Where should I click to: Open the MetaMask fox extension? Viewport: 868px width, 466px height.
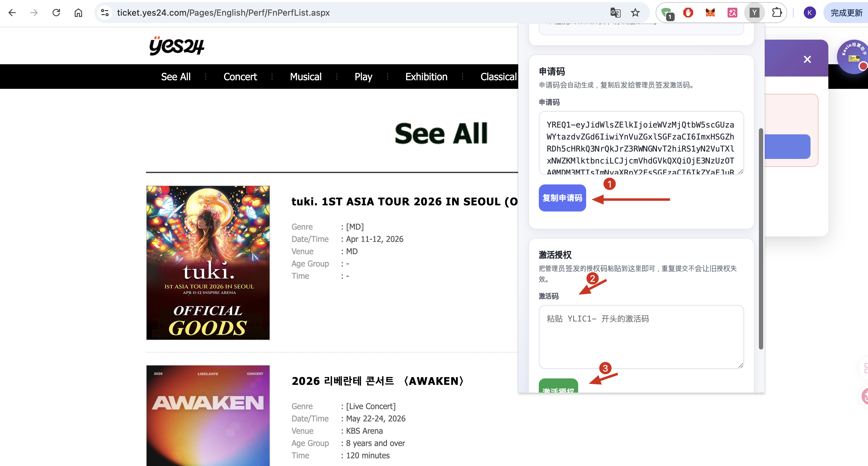pos(710,13)
